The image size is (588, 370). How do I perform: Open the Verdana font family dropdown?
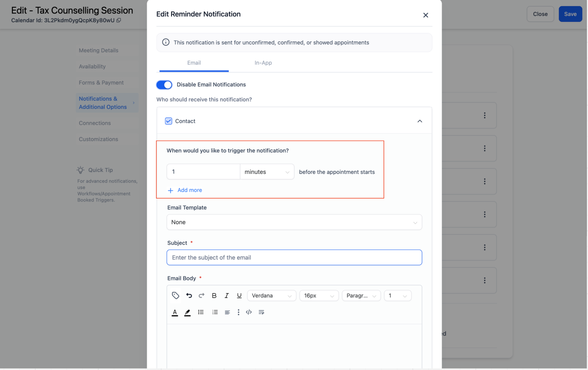tap(271, 296)
